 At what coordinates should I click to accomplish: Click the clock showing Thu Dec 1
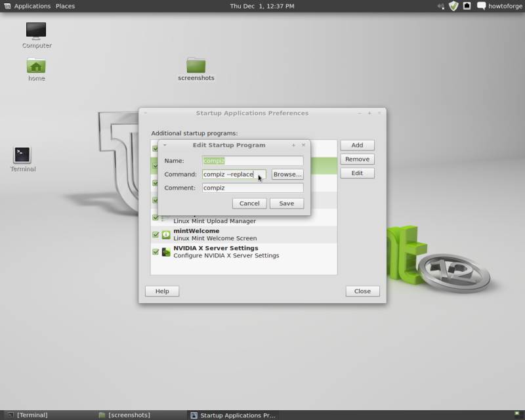tap(262, 6)
